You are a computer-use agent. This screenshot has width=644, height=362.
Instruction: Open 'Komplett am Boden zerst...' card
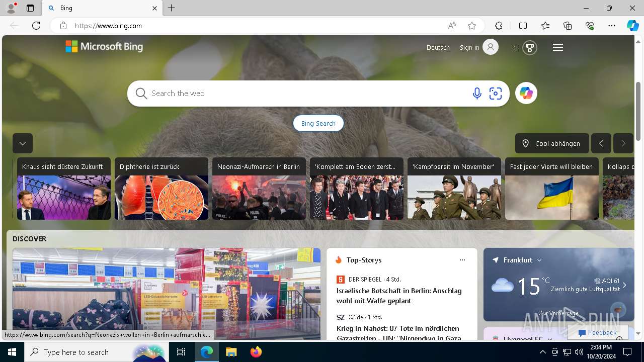[357, 189]
